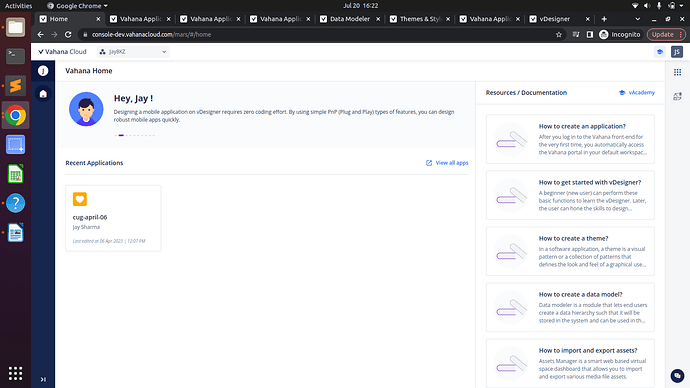This screenshot has width=690, height=388.
Task: Bookmark this page with star icon
Action: pos(559,34)
